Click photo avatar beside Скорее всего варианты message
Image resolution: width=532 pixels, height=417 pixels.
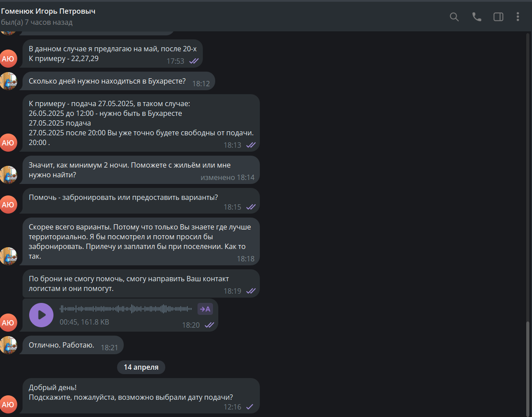pos(8,256)
